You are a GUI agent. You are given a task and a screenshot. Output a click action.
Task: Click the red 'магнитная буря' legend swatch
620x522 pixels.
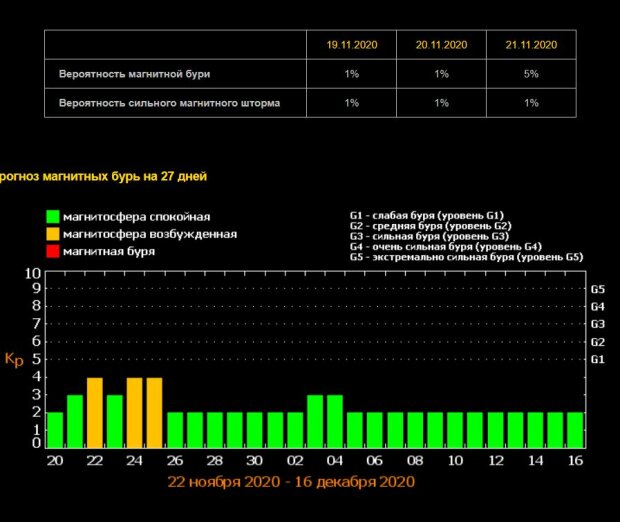click(x=52, y=251)
